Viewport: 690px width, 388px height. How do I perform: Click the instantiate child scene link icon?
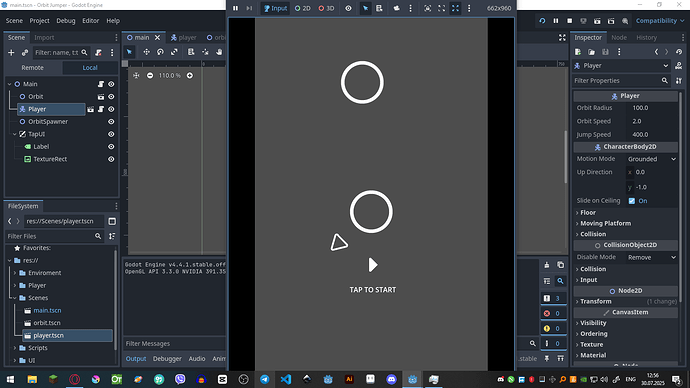25,52
